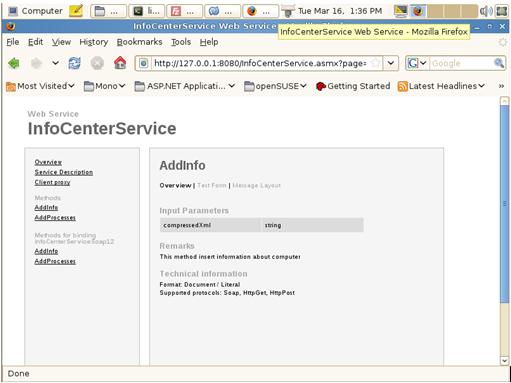Open the File menu

(13, 42)
